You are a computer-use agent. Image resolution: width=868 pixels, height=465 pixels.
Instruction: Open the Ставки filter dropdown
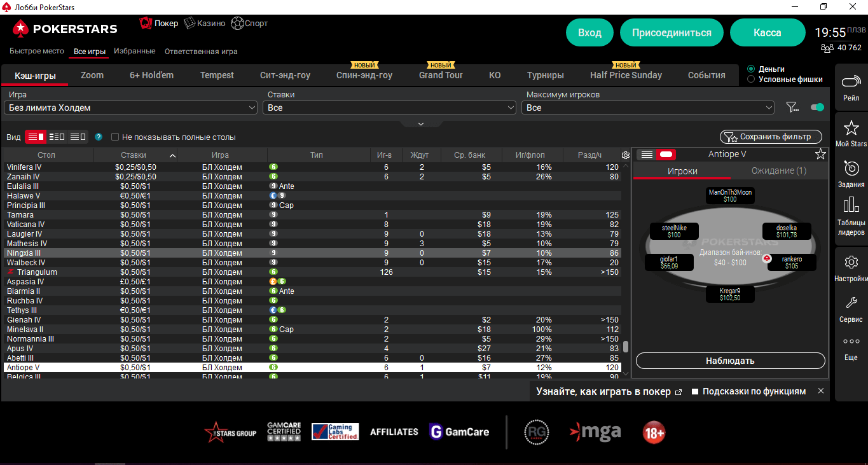click(389, 108)
